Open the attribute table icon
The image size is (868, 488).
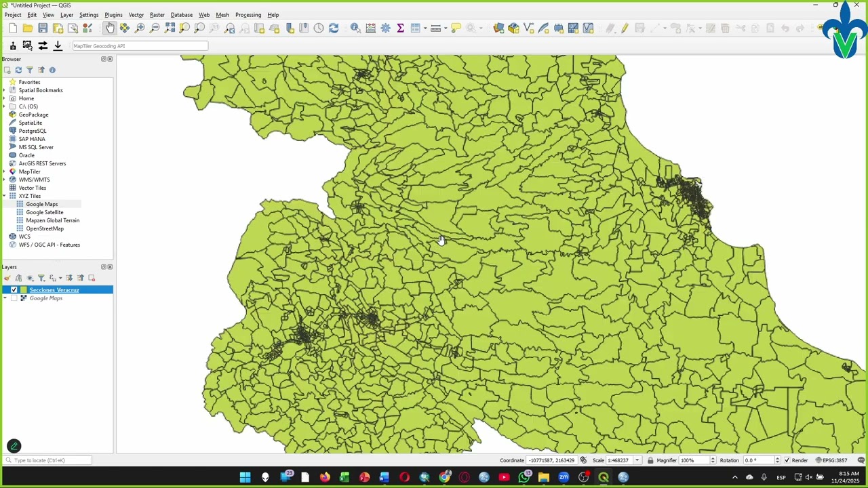coord(415,28)
